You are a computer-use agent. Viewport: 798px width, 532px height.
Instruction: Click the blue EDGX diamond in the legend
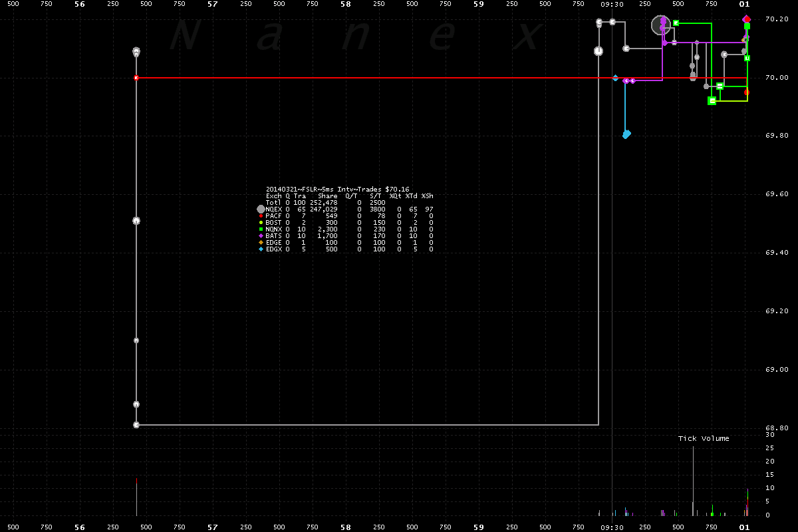click(261, 249)
